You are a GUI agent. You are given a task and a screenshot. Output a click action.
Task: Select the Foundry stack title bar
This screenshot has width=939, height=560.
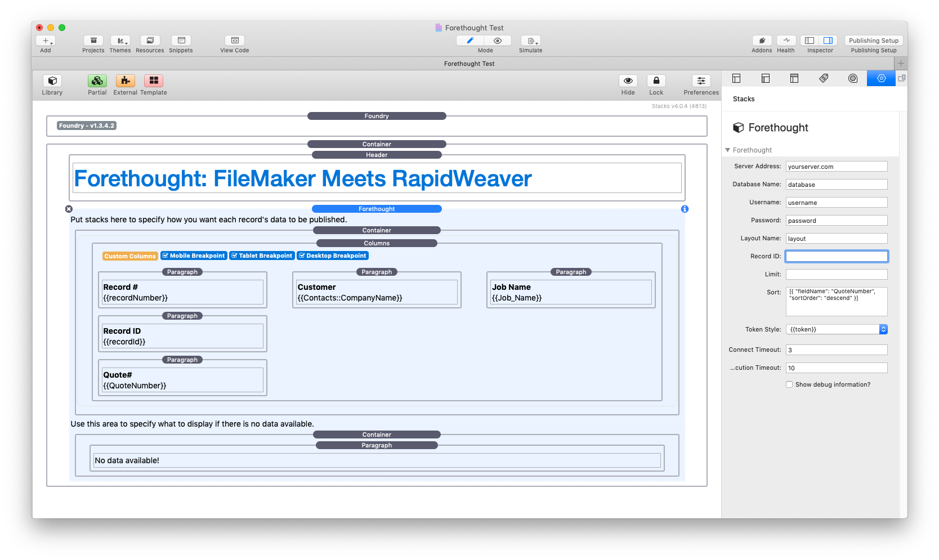(377, 116)
